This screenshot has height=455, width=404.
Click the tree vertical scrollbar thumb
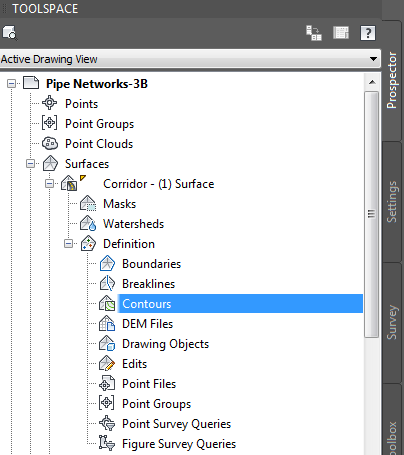pyautogui.click(x=372, y=214)
